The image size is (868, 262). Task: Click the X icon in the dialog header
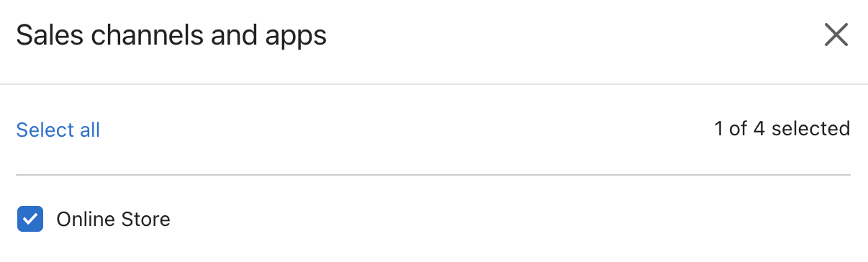836,35
